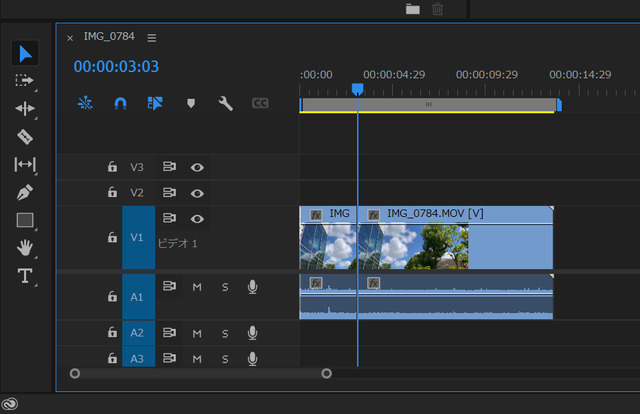Hide track V2 output eye

coord(197,193)
